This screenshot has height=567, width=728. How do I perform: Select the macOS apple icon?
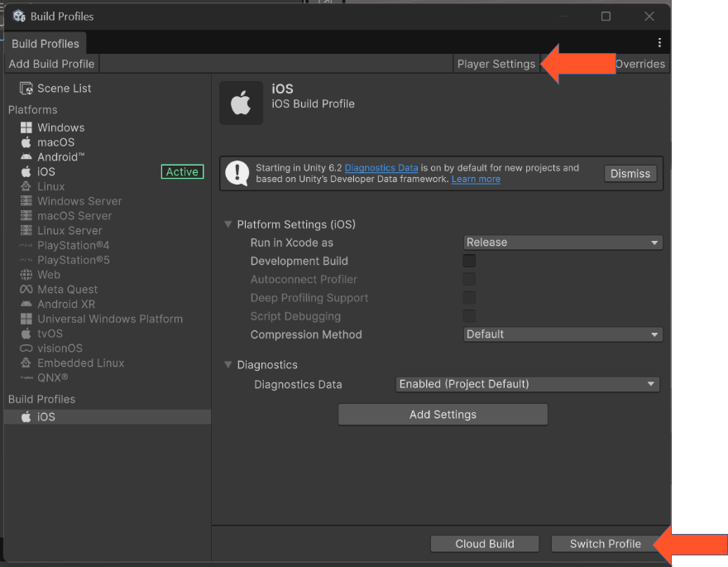[26, 142]
